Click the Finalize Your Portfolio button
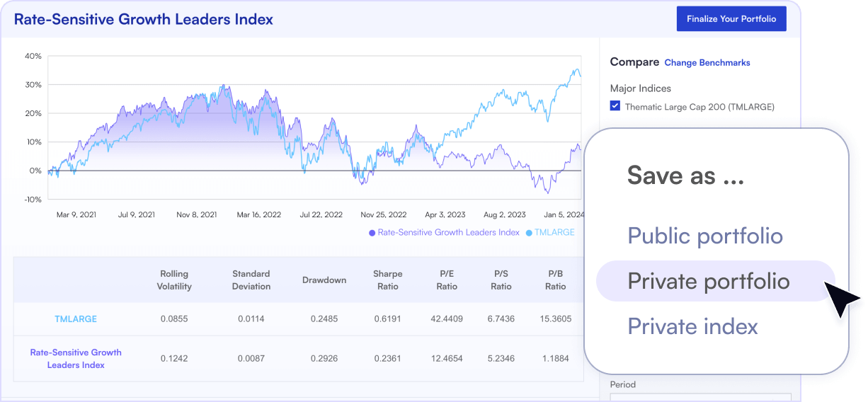 [x=731, y=19]
